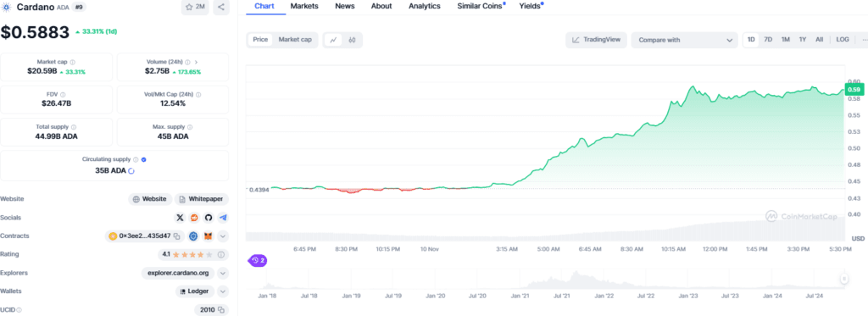
Task: Open Volume (24h) info icon
Action: click(x=187, y=63)
